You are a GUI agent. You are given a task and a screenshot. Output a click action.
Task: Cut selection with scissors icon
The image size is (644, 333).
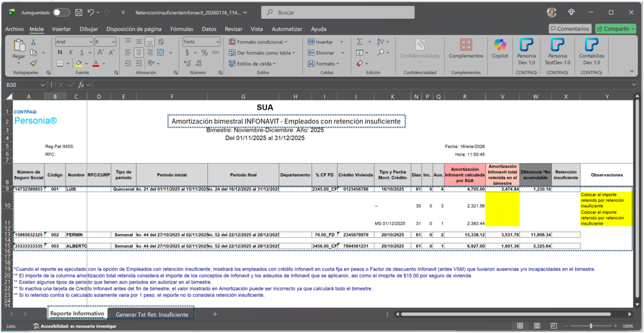tap(33, 42)
